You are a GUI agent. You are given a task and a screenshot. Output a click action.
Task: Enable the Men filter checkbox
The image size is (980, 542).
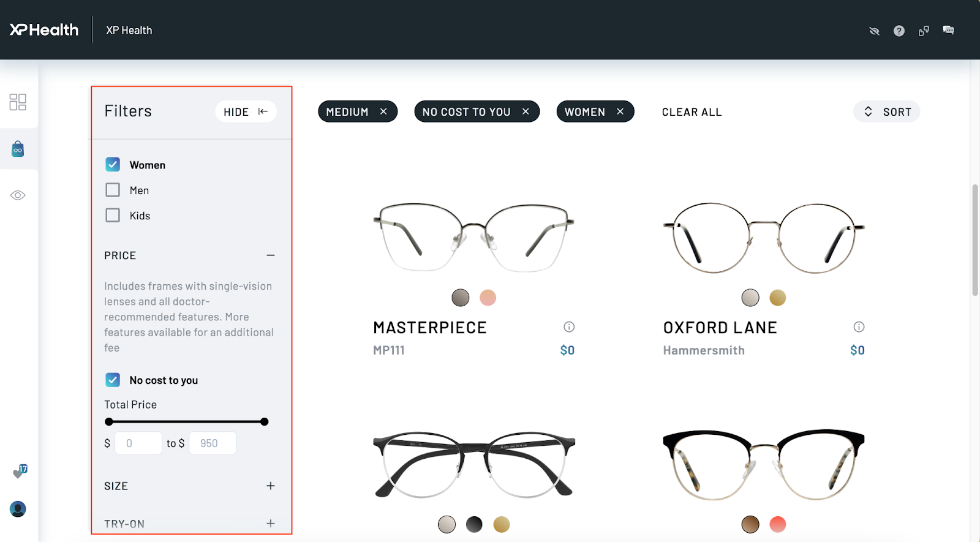pyautogui.click(x=113, y=190)
